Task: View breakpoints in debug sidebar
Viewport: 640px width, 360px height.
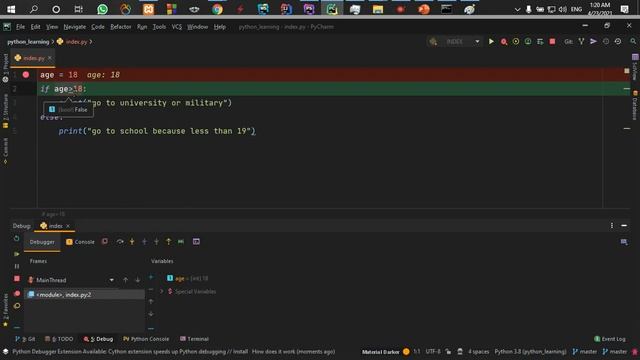Action: pos(17,293)
